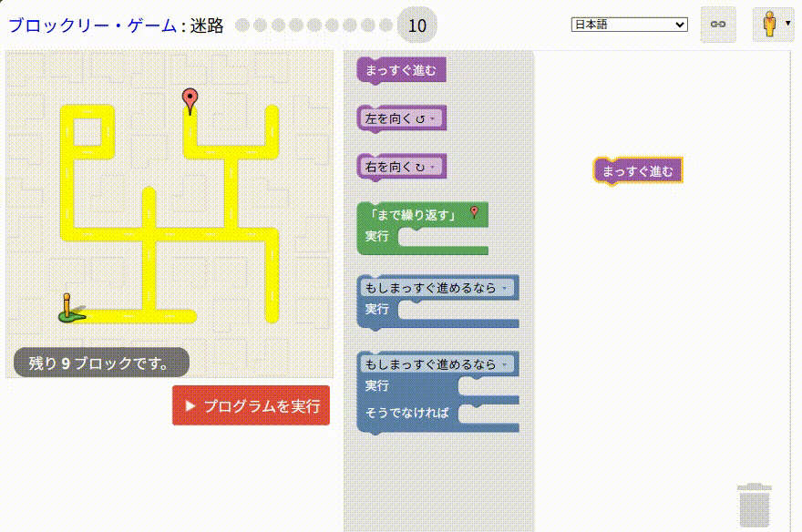Jump to level 9 via the dot before 10
This screenshot has height=532, width=802.
(x=386, y=25)
